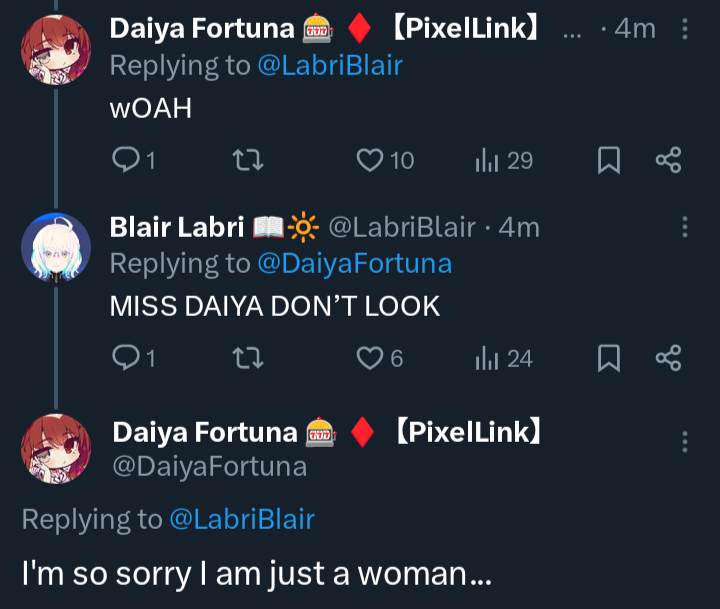This screenshot has width=720, height=609.
Task: Open Blair Labri's profile picture
Action: (x=56, y=246)
